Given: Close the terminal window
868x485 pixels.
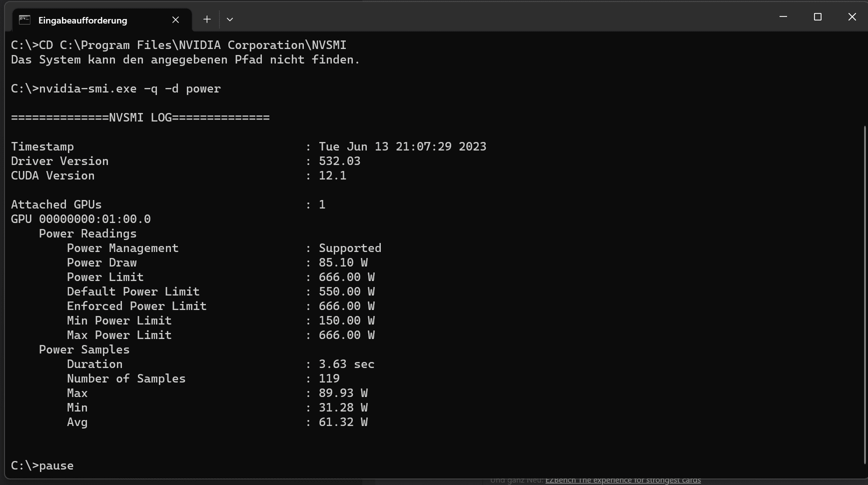Looking at the screenshot, I should click(852, 17).
